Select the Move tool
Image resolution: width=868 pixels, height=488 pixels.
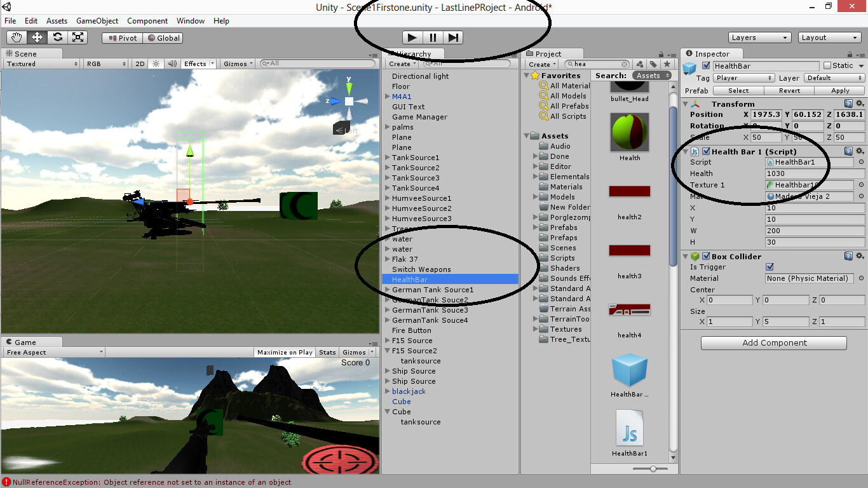click(36, 37)
